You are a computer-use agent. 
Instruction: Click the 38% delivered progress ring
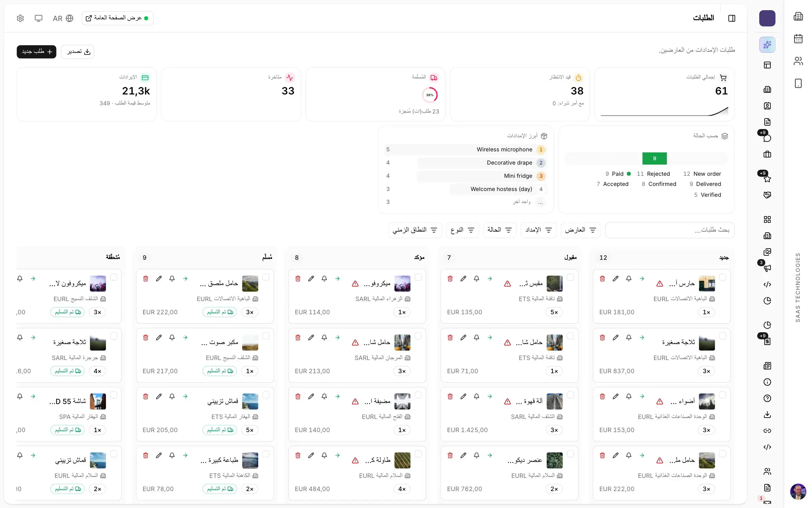(430, 95)
